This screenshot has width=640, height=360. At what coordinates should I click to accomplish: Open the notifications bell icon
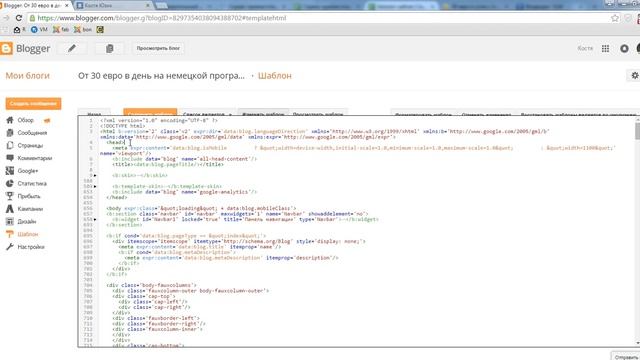point(624,48)
